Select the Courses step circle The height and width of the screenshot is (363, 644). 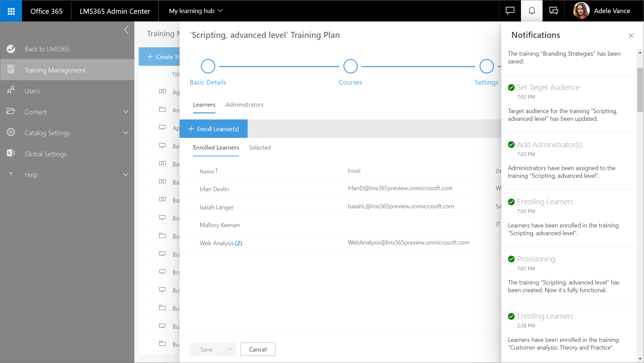(350, 66)
